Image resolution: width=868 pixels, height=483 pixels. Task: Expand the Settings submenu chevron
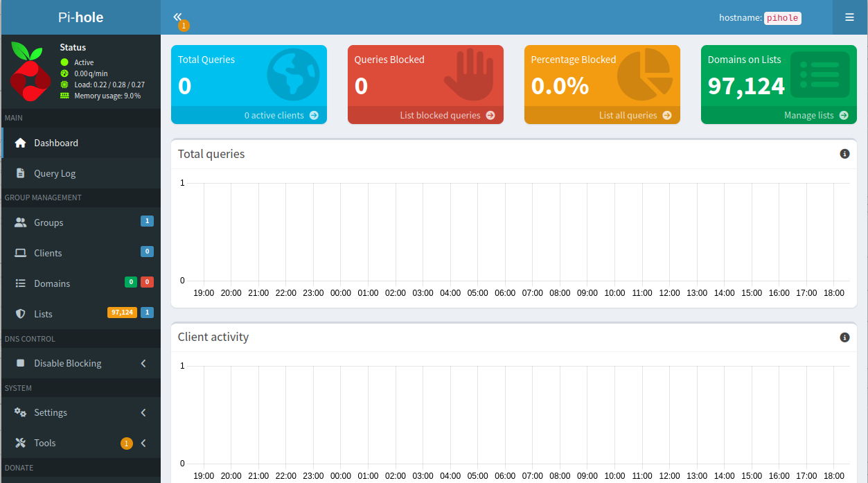click(x=143, y=412)
